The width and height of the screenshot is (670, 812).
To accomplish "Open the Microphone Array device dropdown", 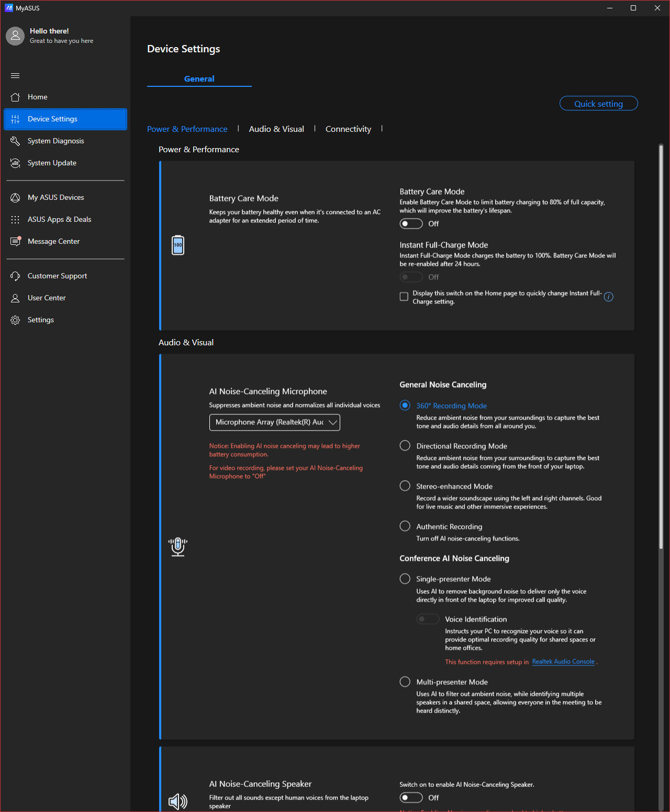I will 274,422.
